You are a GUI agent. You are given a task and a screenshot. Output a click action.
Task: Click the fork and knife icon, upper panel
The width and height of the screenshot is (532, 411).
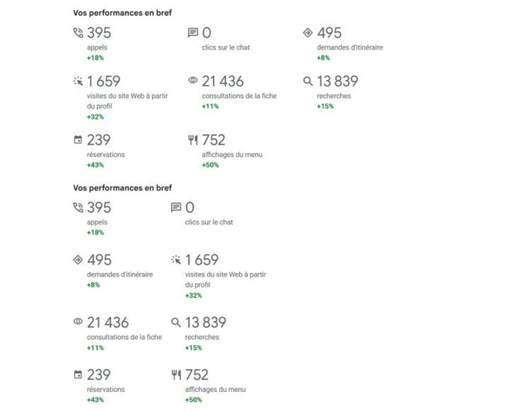point(193,140)
